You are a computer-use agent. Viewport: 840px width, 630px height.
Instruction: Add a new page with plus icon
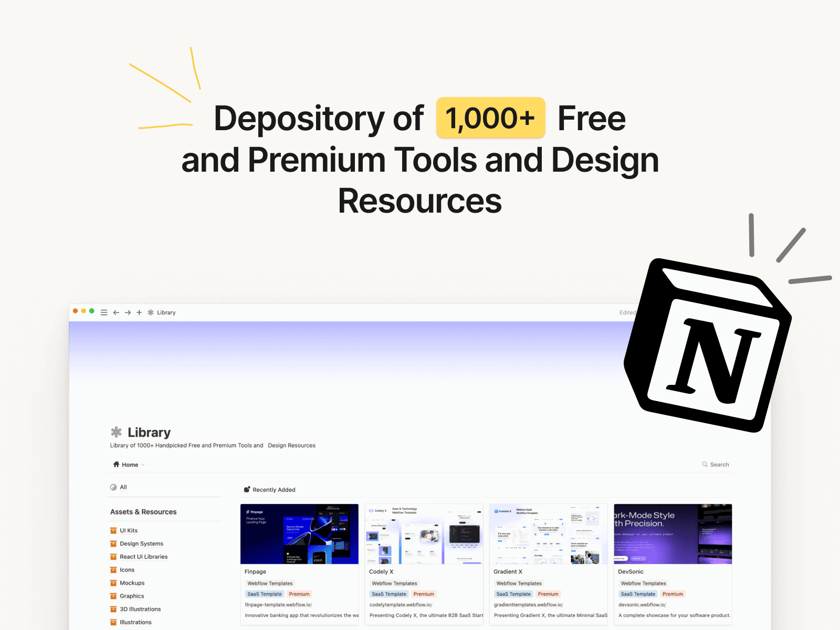tap(139, 312)
